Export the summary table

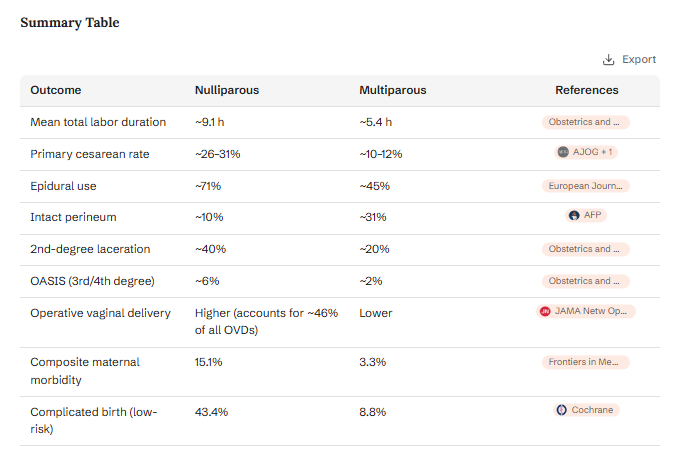pyautogui.click(x=629, y=59)
